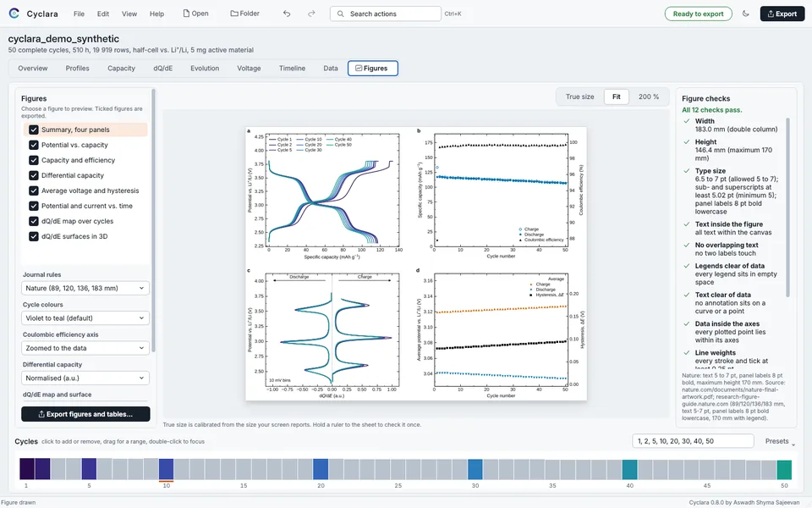Click the redo arrow icon
Screen dimensions: 812x508
pyautogui.click(x=311, y=14)
